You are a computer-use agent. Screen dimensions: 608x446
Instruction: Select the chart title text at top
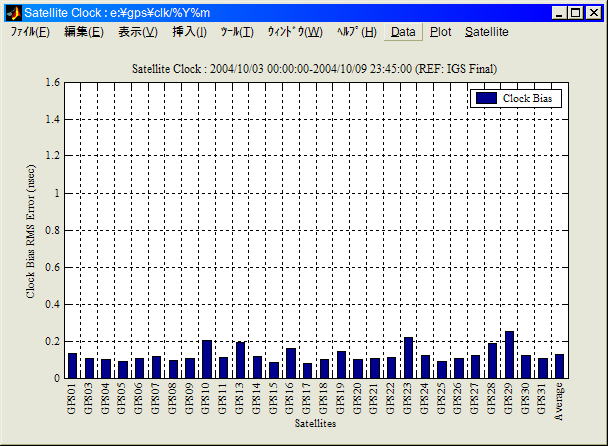click(x=315, y=68)
